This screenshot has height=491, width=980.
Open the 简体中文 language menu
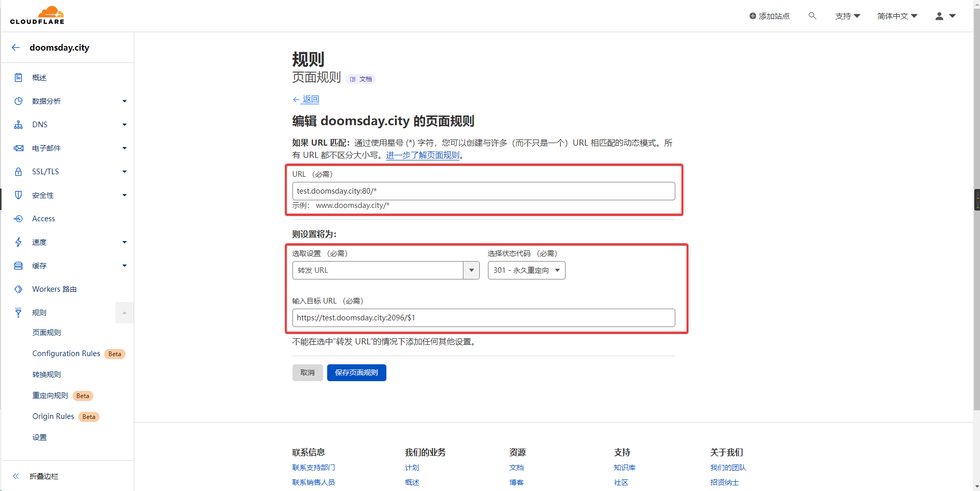pyautogui.click(x=897, y=16)
